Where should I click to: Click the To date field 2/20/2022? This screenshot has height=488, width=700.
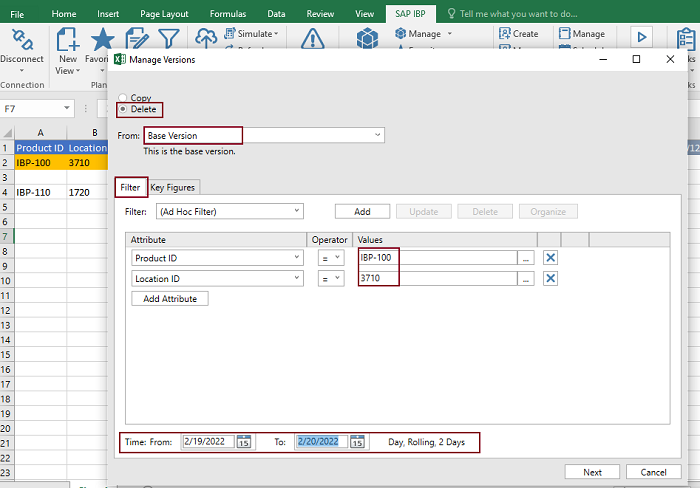[322, 442]
